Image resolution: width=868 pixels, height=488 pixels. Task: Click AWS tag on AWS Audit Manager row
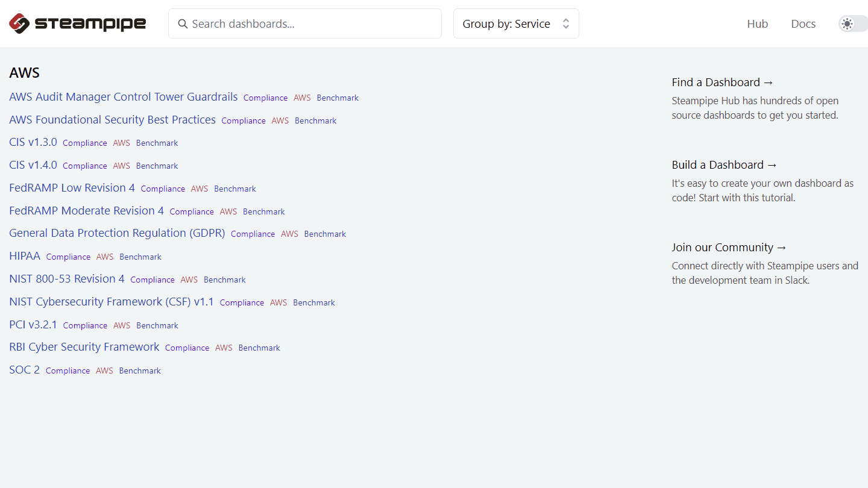[x=302, y=98]
